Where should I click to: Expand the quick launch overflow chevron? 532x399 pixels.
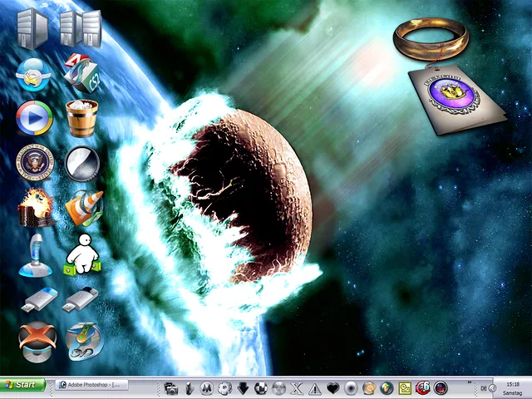click(x=470, y=382)
